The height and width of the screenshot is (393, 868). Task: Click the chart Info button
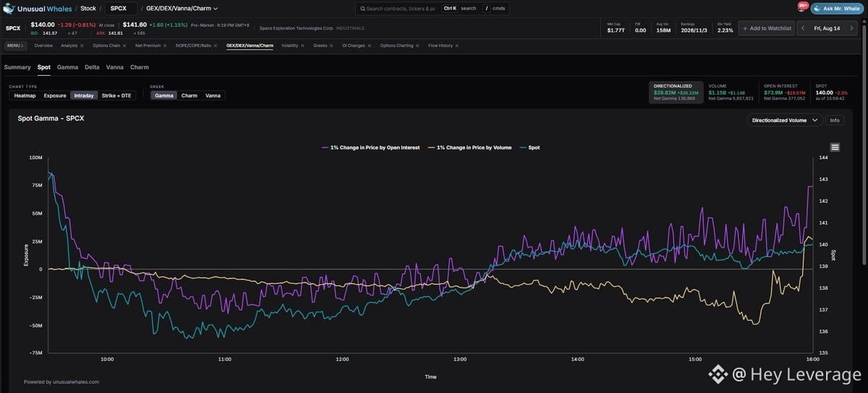click(835, 121)
